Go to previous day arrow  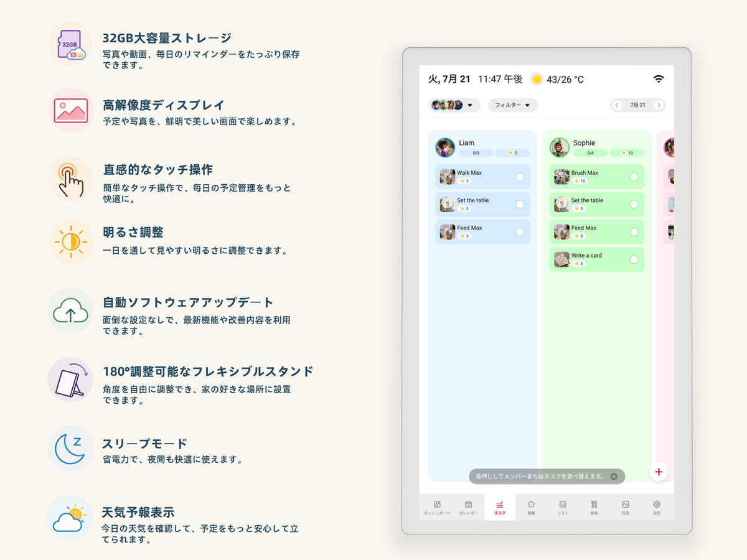tap(617, 105)
